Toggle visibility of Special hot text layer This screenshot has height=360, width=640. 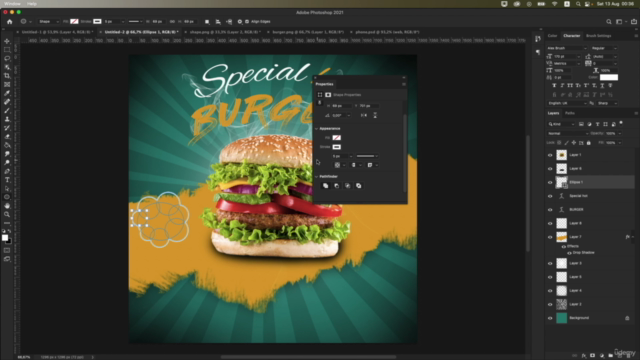coord(550,196)
